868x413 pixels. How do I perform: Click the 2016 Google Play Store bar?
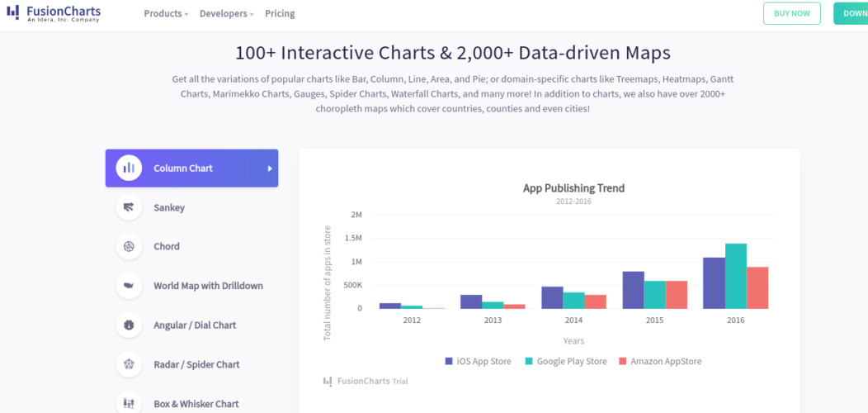click(x=736, y=276)
